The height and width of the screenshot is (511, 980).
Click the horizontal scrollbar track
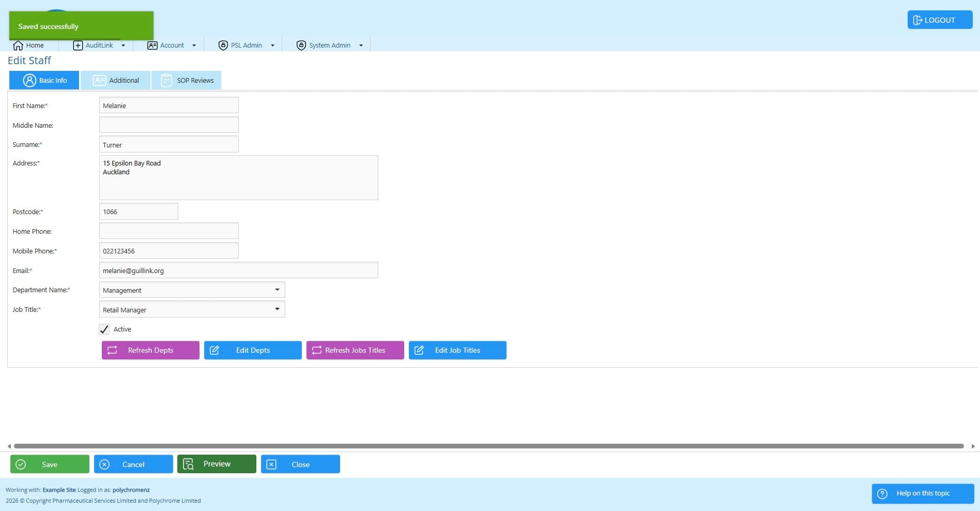(x=489, y=446)
